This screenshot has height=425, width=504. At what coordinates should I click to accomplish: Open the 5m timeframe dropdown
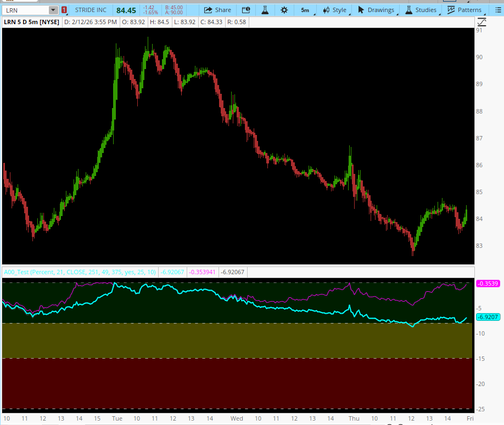pyautogui.click(x=305, y=10)
